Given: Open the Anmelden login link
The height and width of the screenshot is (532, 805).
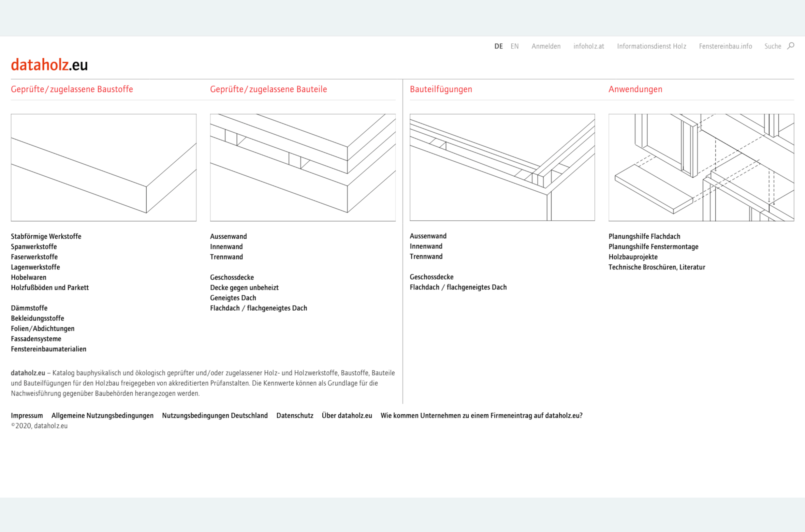Looking at the screenshot, I should (x=546, y=46).
